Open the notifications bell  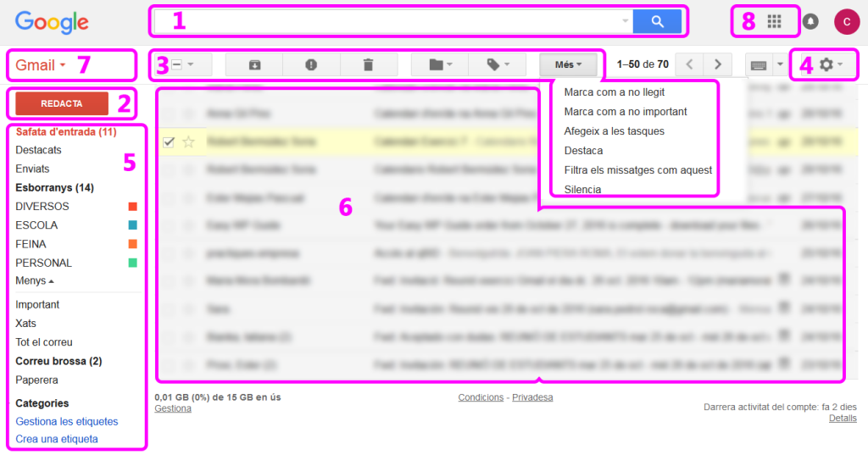click(x=811, y=22)
